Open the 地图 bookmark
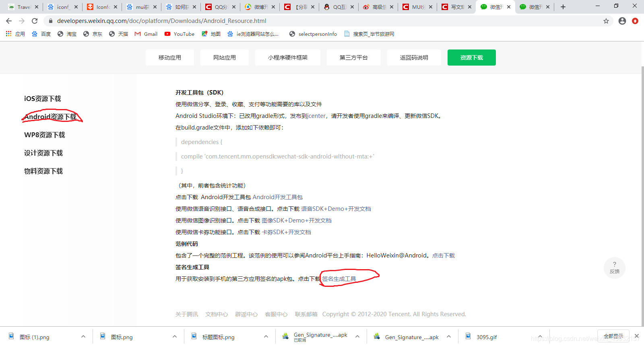 tap(211, 34)
